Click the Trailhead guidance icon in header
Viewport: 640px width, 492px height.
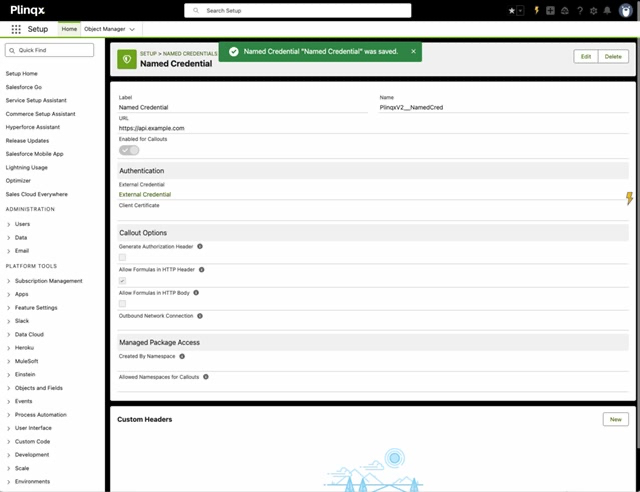[565, 11]
